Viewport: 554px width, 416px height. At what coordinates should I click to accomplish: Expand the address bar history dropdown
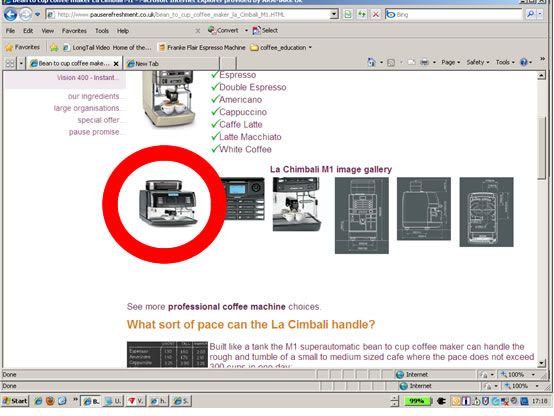334,14
